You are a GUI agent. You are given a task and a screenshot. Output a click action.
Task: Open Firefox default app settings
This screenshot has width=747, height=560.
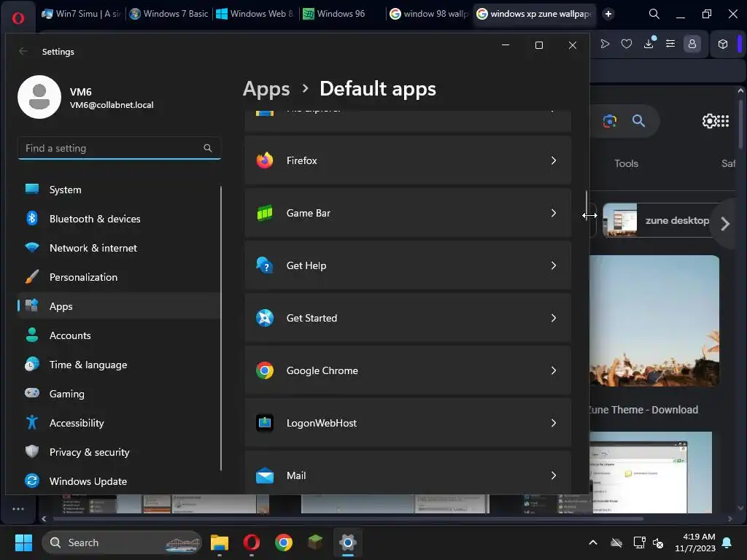407,160
